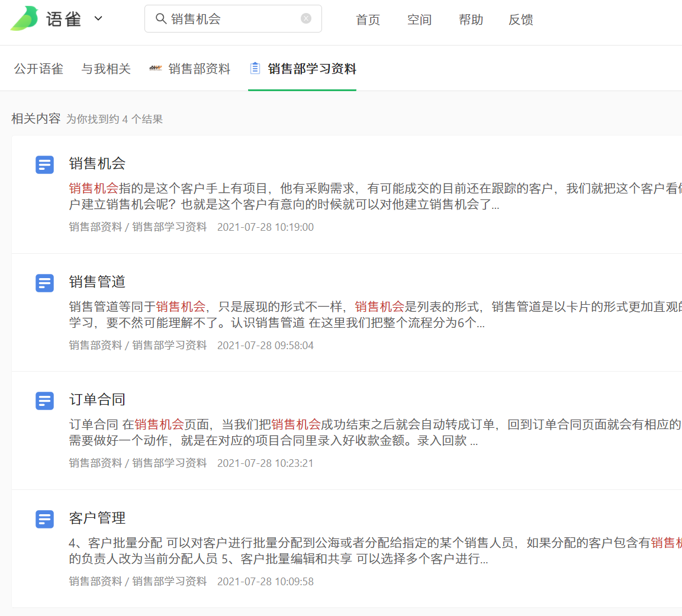Open the 客户管理 document title link
Image resolution: width=682 pixels, height=616 pixels.
pyautogui.click(x=96, y=518)
